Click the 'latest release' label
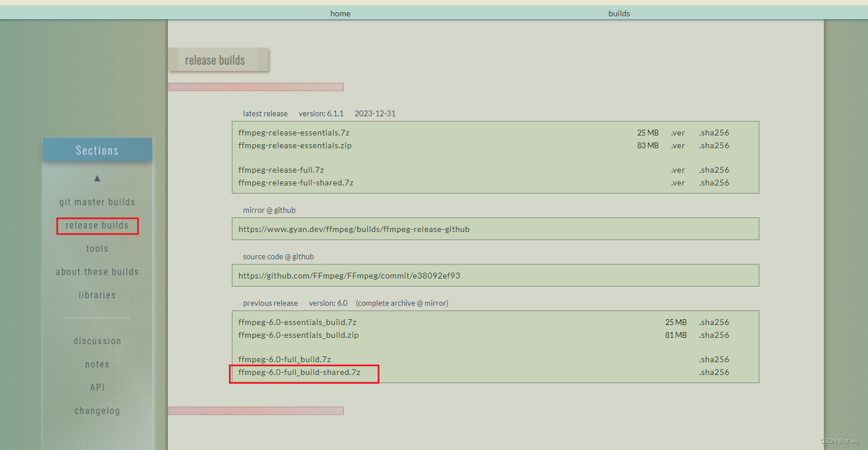868x450 pixels. pos(266,114)
